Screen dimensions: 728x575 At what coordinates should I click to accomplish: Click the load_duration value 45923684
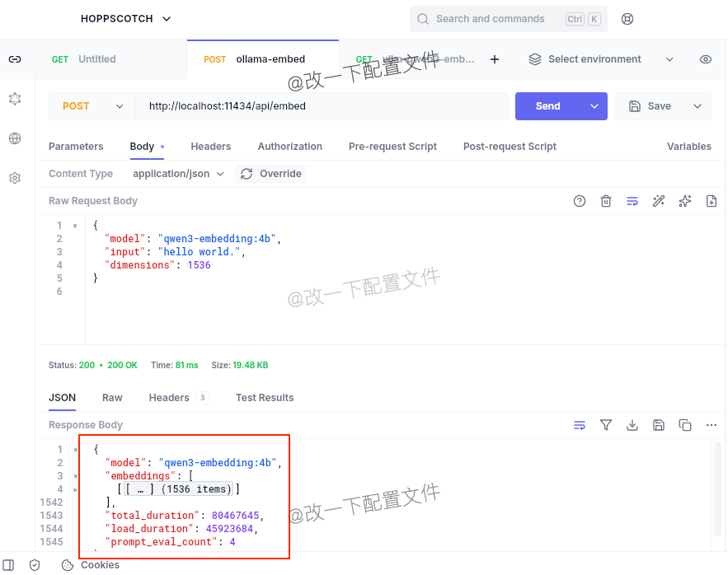click(229, 529)
